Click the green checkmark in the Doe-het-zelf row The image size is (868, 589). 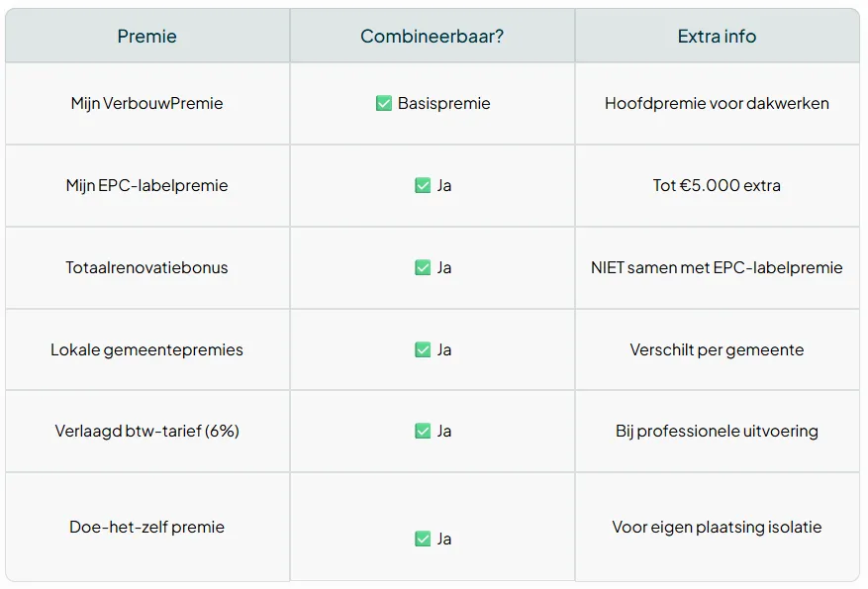coord(423,539)
